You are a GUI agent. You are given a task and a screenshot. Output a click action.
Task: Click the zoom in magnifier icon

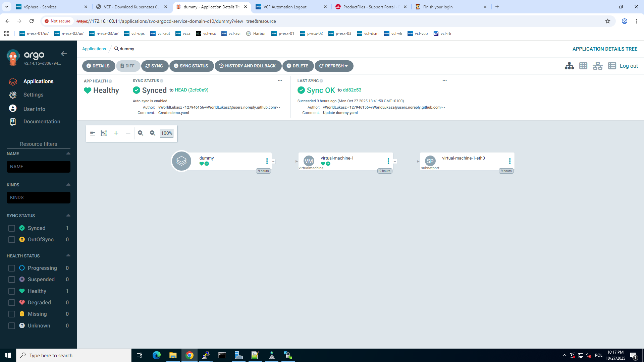(x=141, y=133)
